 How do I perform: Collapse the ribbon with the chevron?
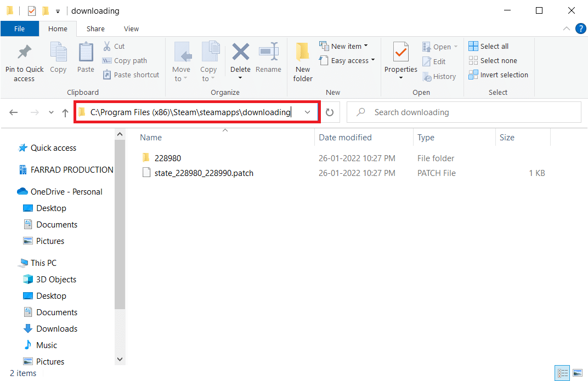click(567, 29)
